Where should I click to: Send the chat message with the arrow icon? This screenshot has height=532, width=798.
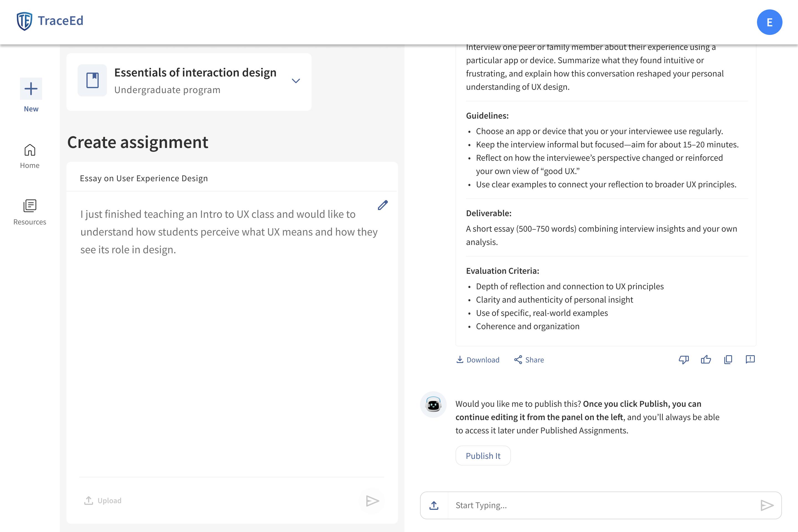coord(767,505)
